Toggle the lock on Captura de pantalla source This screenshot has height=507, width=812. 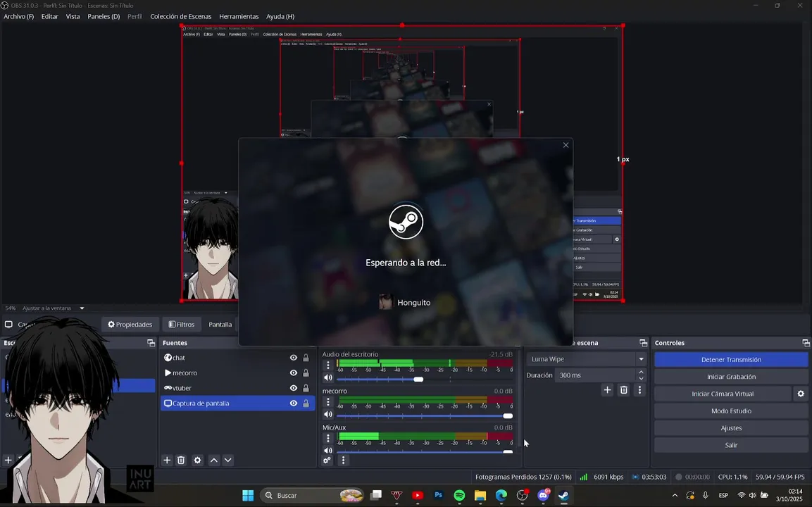pos(306,403)
